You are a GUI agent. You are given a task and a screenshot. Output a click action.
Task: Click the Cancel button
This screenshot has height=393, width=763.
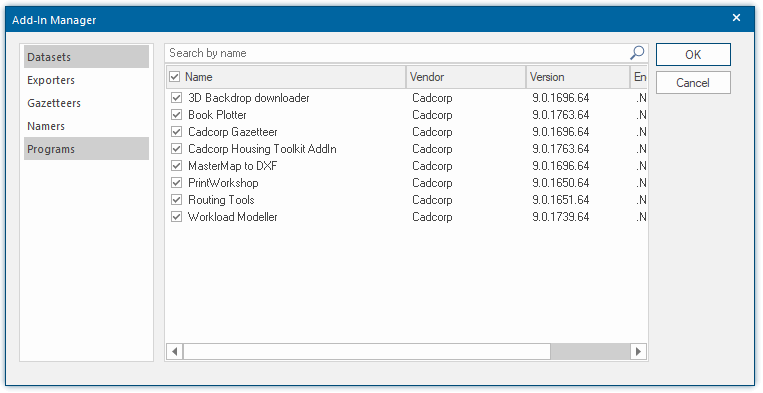[x=693, y=83]
